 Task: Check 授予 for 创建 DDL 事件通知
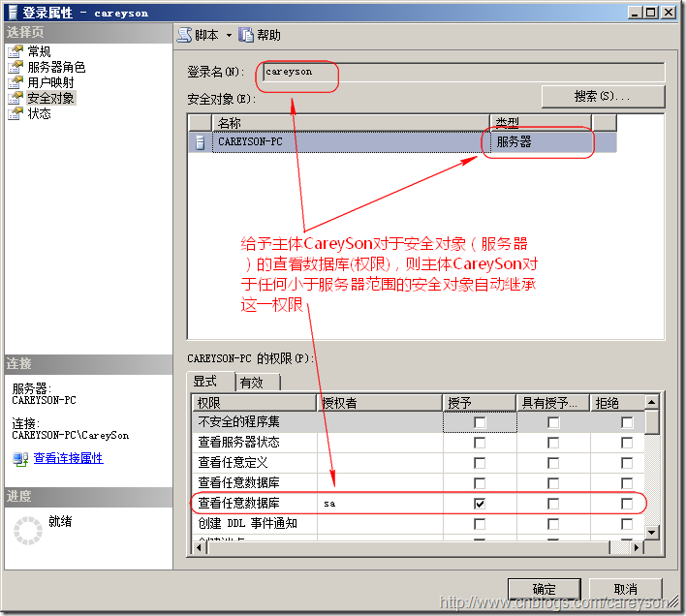pos(480,524)
